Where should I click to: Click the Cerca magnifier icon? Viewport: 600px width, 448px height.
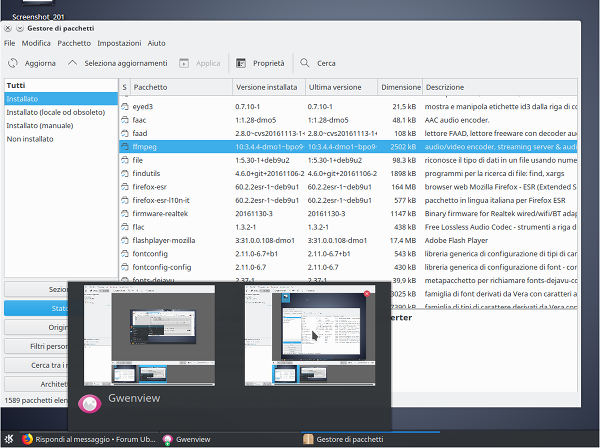coord(305,63)
